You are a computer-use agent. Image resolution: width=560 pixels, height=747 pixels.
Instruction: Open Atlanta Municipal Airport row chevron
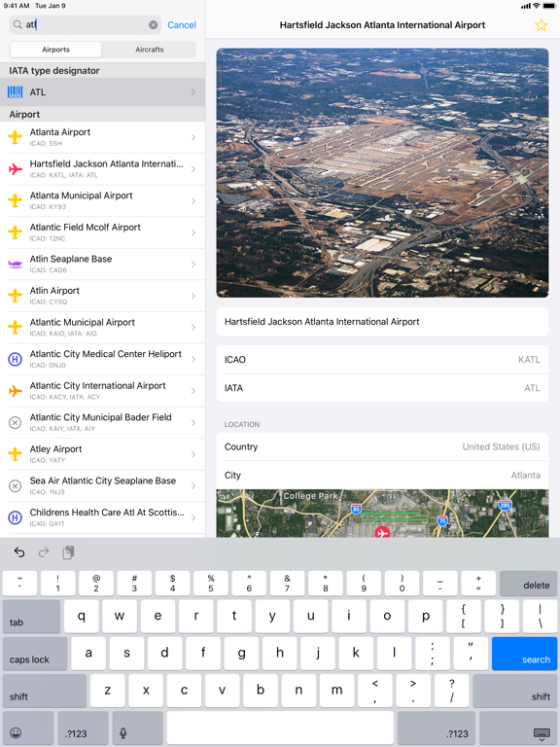pos(193,200)
